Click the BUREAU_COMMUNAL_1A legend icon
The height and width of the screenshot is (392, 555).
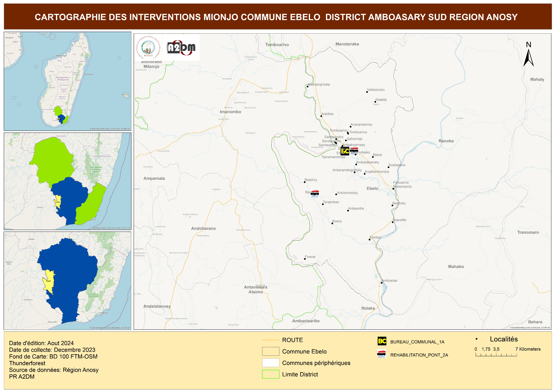tap(382, 341)
